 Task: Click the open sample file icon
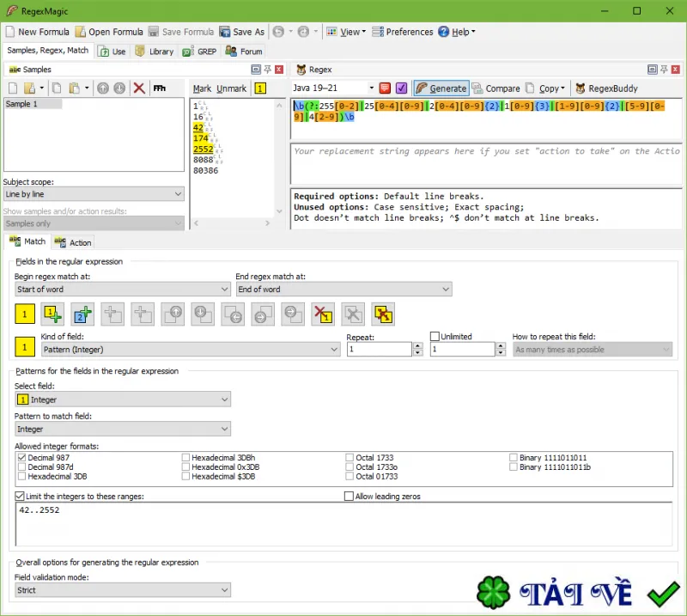(29, 88)
